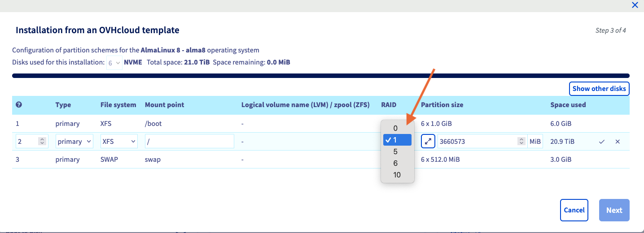Select RAID level 10 from the list

(x=397, y=175)
